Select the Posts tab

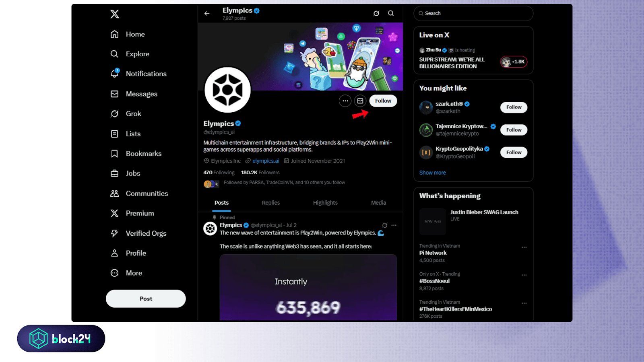[221, 203]
